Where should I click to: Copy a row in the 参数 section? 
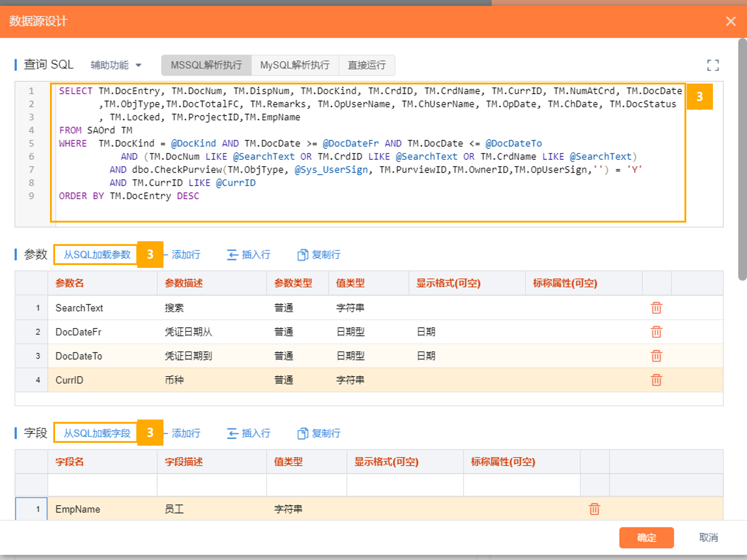tap(319, 255)
